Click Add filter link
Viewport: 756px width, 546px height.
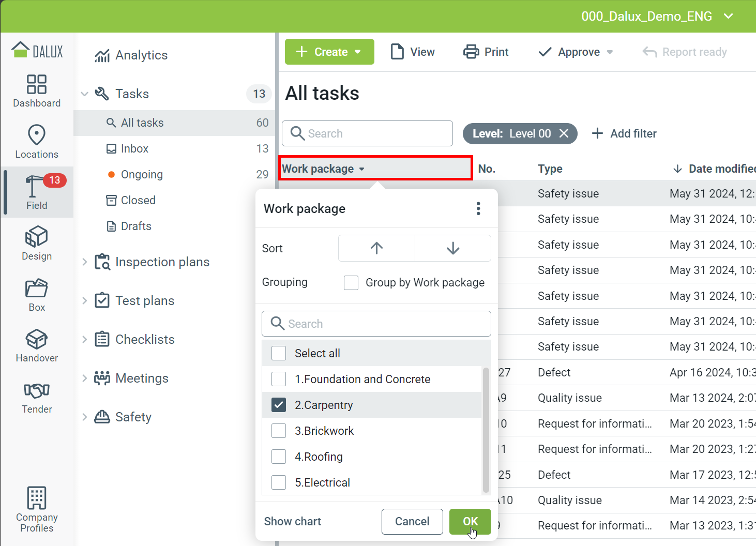(624, 134)
